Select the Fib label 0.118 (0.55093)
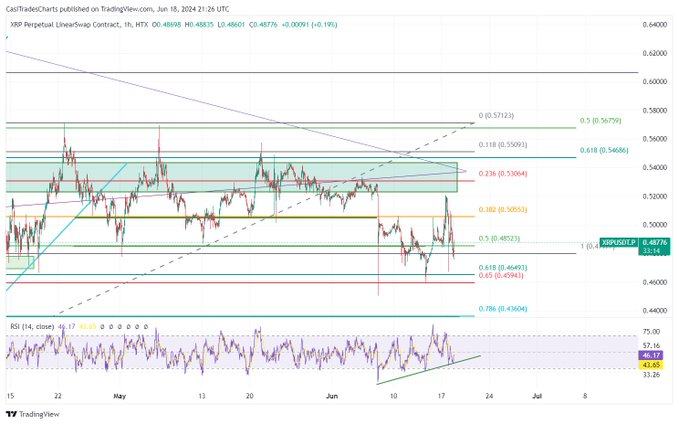679x424 pixels. pos(503,145)
